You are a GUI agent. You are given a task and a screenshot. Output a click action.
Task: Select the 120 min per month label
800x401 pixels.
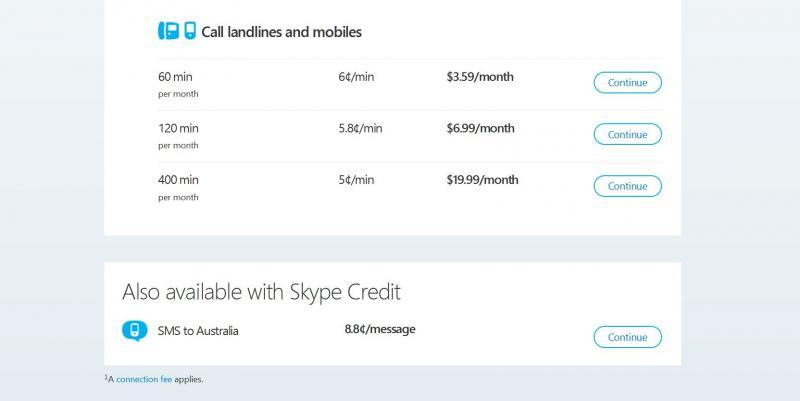point(178,136)
